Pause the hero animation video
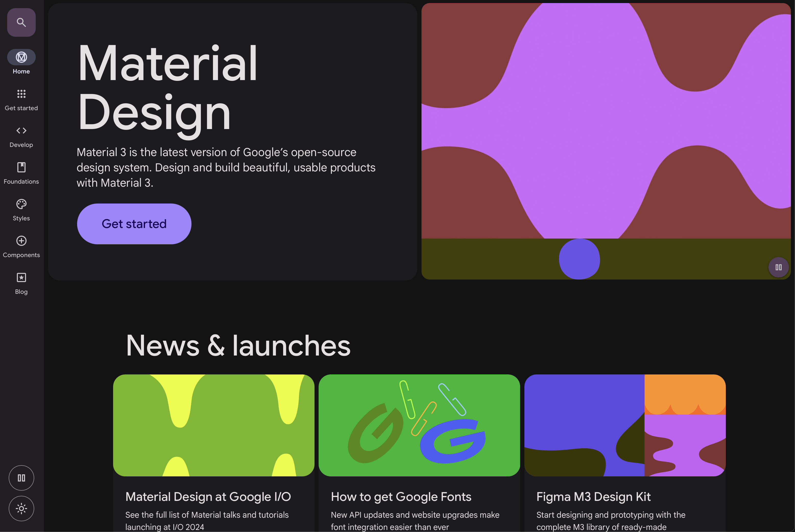Screen dimensions: 795x532 (778, 267)
